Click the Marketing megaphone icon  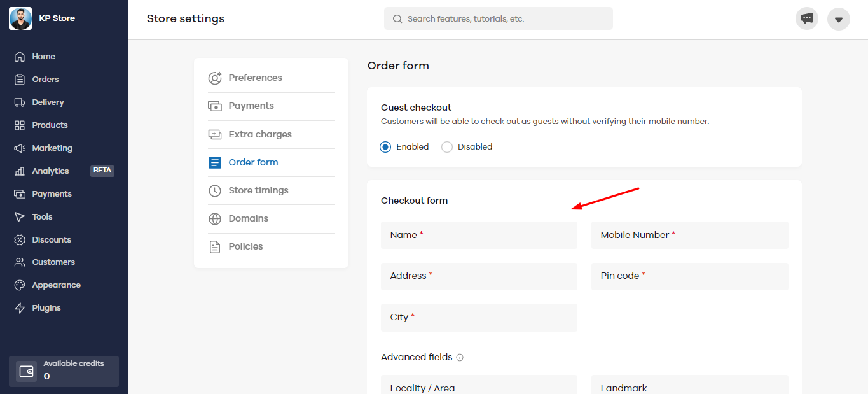(x=20, y=148)
